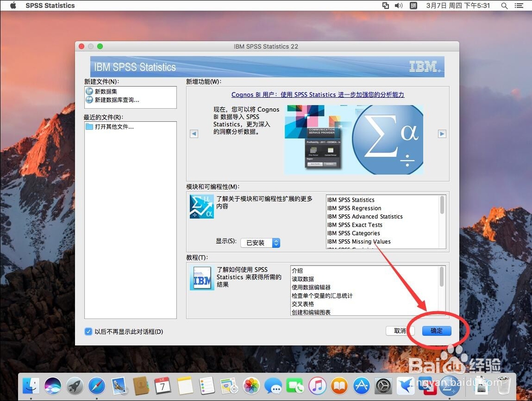Open FaceTime from the Dock
The width and height of the screenshot is (532, 401).
(x=295, y=386)
